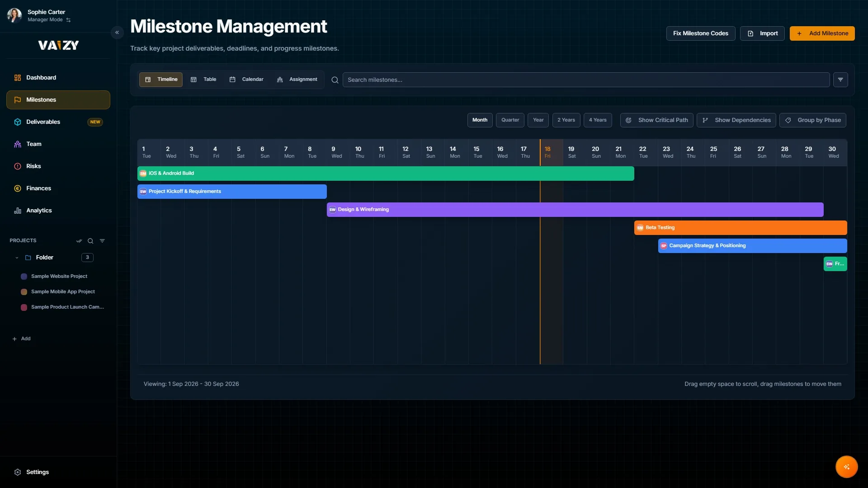The width and height of the screenshot is (868, 488).
Task: Click the Sample Website Project color dot
Action: 24,277
